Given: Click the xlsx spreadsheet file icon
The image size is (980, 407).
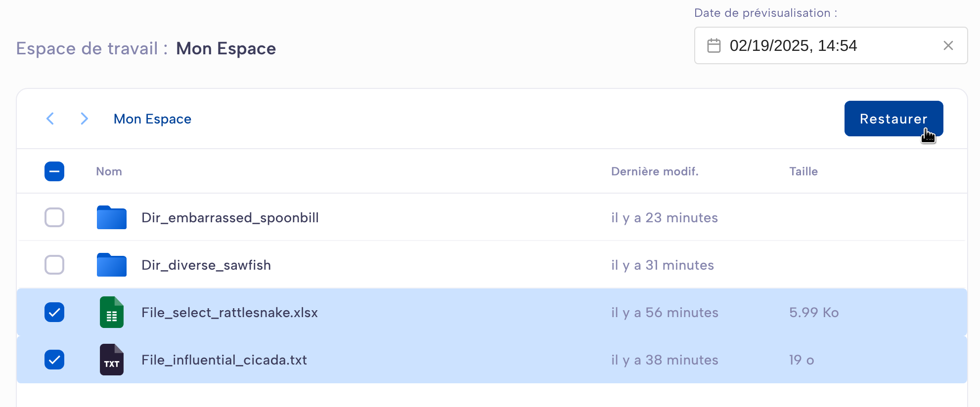Looking at the screenshot, I should pos(112,312).
